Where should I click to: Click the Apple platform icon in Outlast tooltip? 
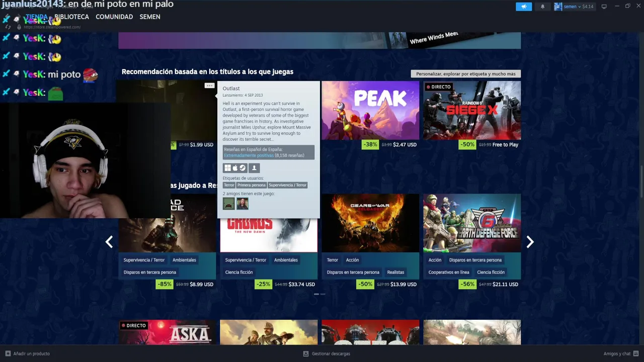coord(235,168)
